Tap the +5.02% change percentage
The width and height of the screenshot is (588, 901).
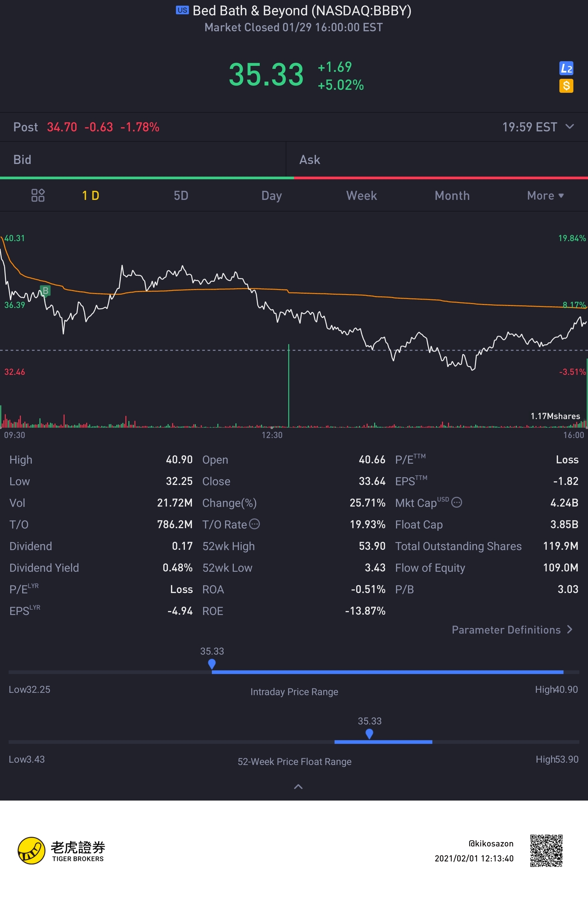tap(340, 85)
